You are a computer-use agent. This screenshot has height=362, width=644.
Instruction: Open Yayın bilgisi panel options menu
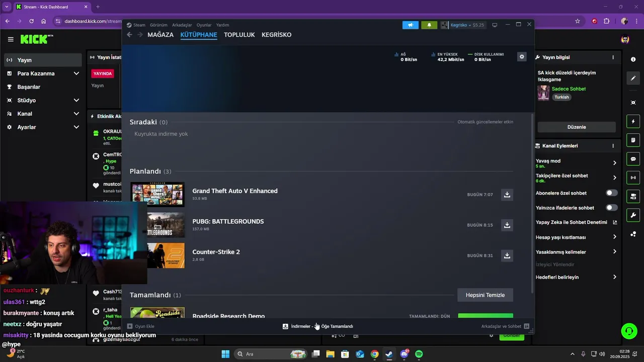pyautogui.click(x=613, y=57)
